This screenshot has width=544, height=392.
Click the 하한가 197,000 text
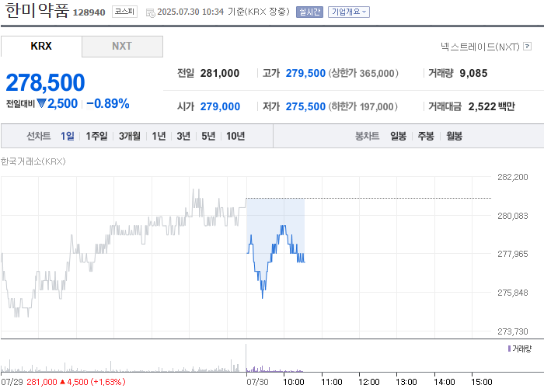tap(363, 106)
